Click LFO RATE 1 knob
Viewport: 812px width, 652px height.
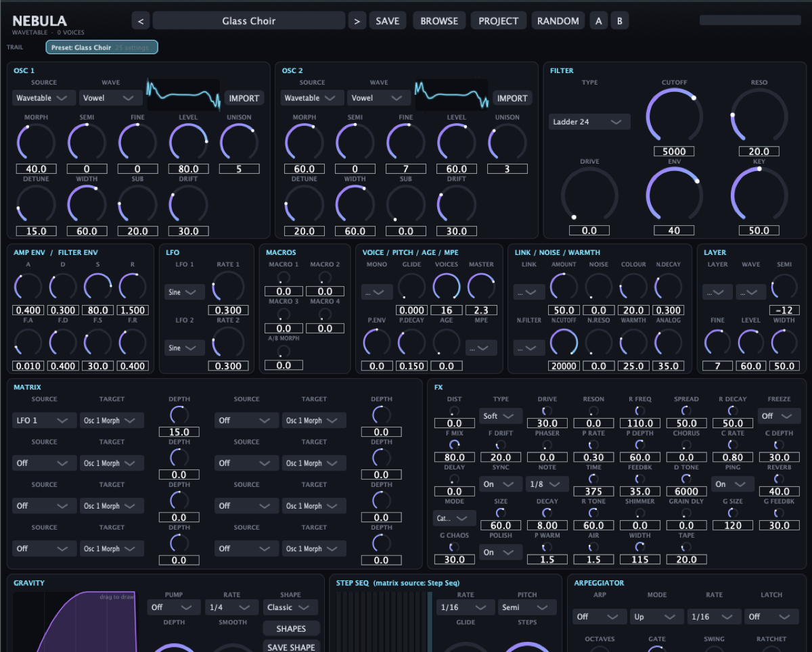click(x=228, y=287)
